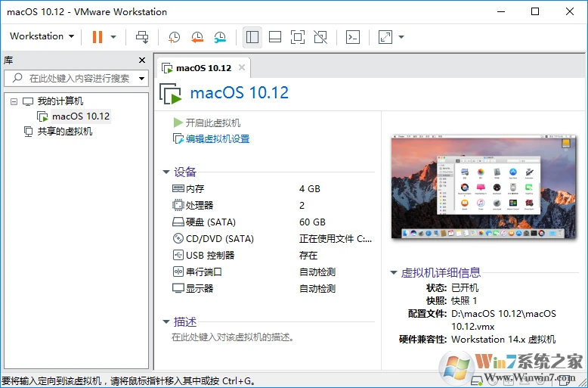
Task: Open the Workstation menu dropdown
Action: 42,36
